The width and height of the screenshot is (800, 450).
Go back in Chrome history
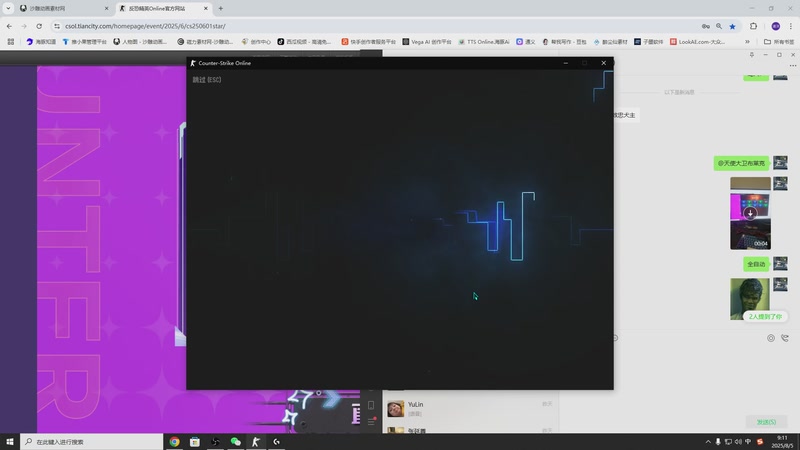(x=9, y=26)
